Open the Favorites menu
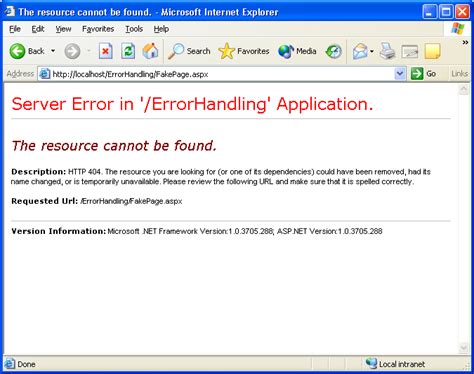The image size is (474, 374). 98,29
